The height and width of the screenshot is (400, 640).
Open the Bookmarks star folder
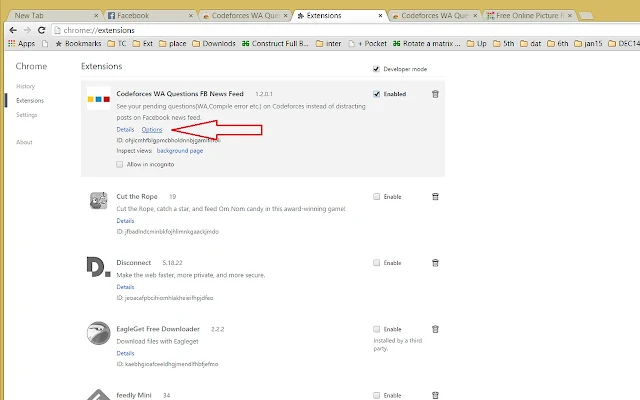(78, 43)
